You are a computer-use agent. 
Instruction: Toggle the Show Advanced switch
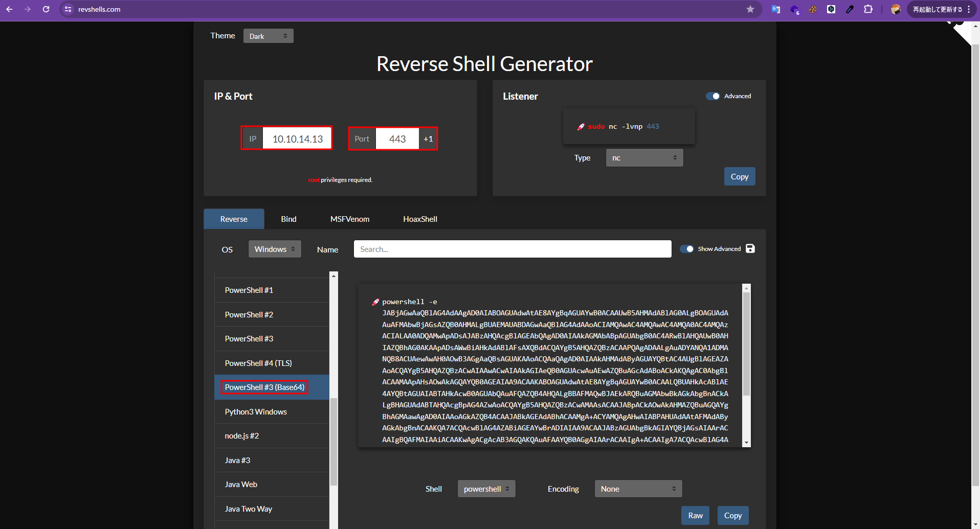[x=687, y=249]
